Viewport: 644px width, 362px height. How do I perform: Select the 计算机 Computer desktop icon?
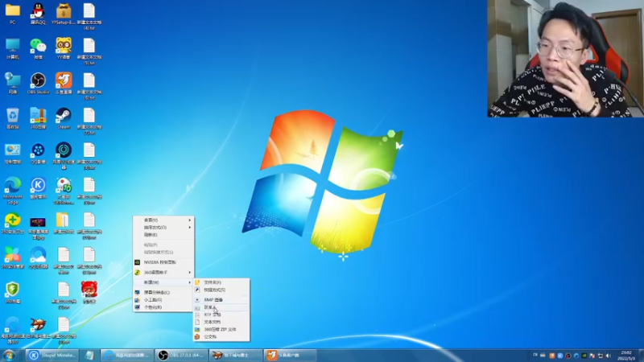click(12, 48)
